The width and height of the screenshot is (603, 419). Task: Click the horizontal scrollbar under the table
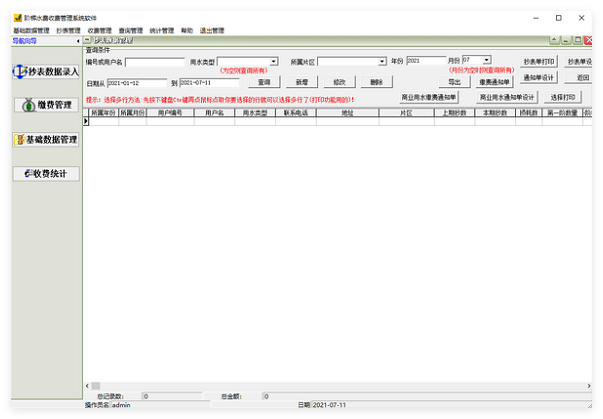300,386
